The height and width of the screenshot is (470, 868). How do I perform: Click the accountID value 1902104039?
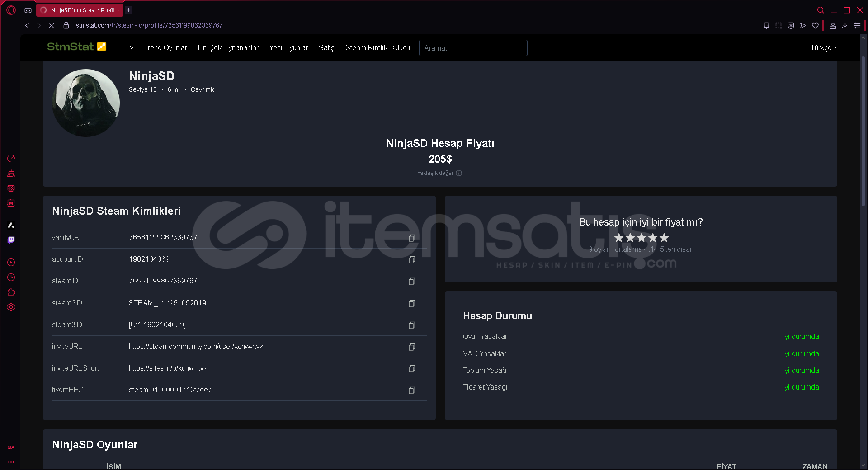tap(149, 259)
